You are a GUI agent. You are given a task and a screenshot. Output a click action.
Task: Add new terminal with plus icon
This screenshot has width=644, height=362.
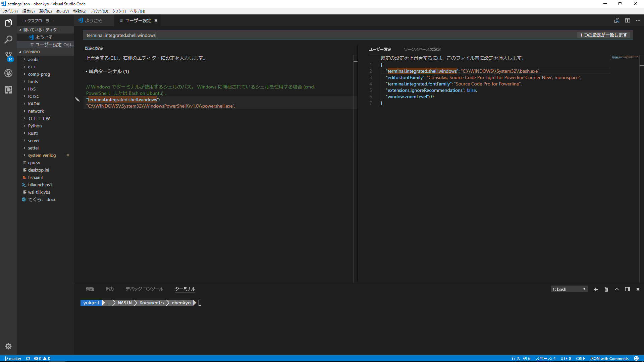pos(596,289)
